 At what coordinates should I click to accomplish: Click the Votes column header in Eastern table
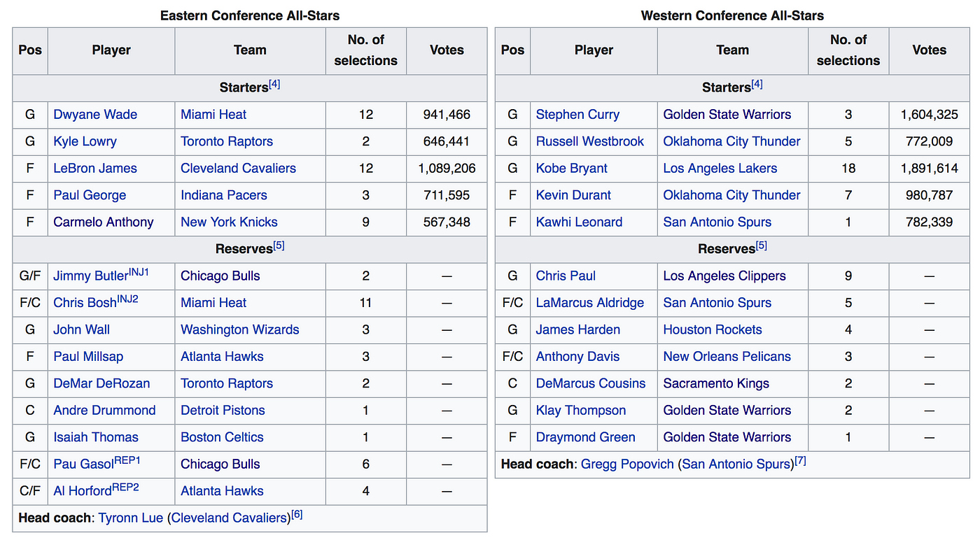point(447,50)
